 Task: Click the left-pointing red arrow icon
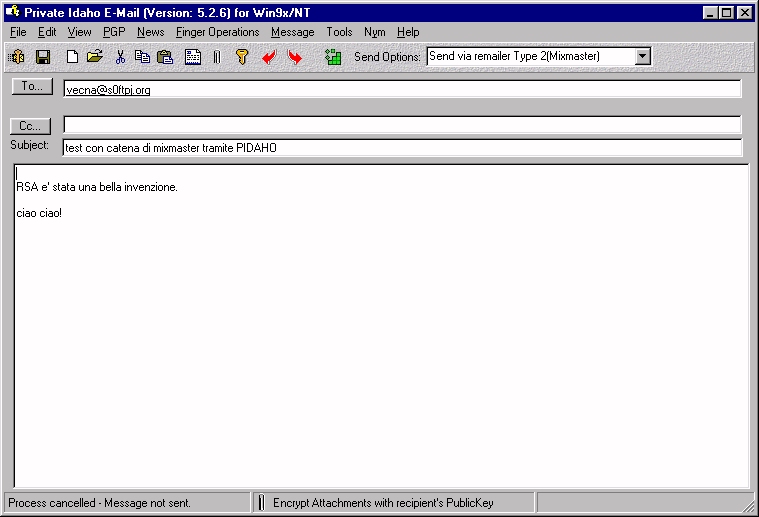coord(269,57)
